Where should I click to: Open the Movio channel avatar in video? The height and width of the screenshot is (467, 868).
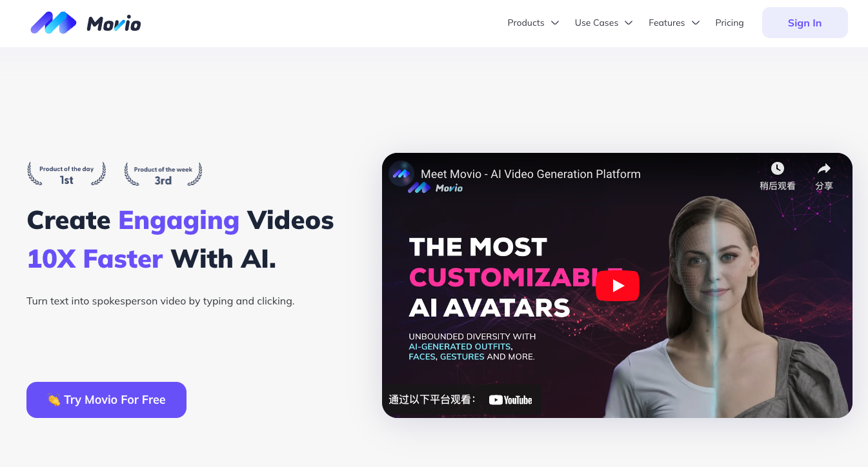pyautogui.click(x=401, y=174)
